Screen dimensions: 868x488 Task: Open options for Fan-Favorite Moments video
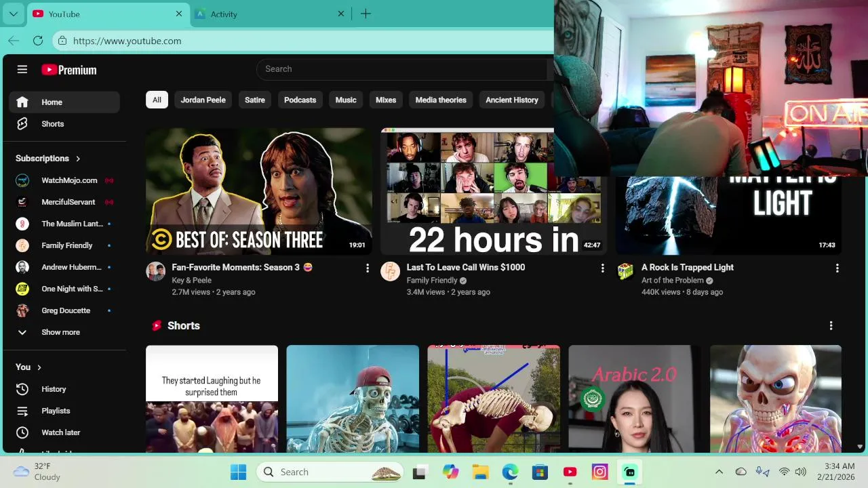pyautogui.click(x=368, y=268)
